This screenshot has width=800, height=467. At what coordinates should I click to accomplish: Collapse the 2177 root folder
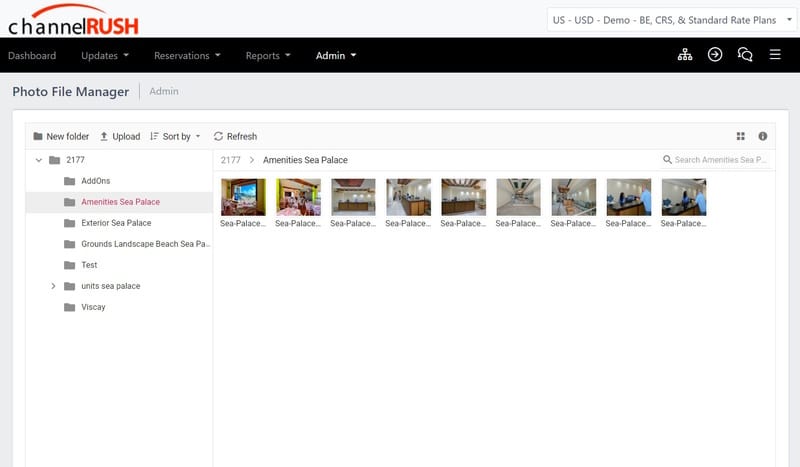(x=39, y=160)
